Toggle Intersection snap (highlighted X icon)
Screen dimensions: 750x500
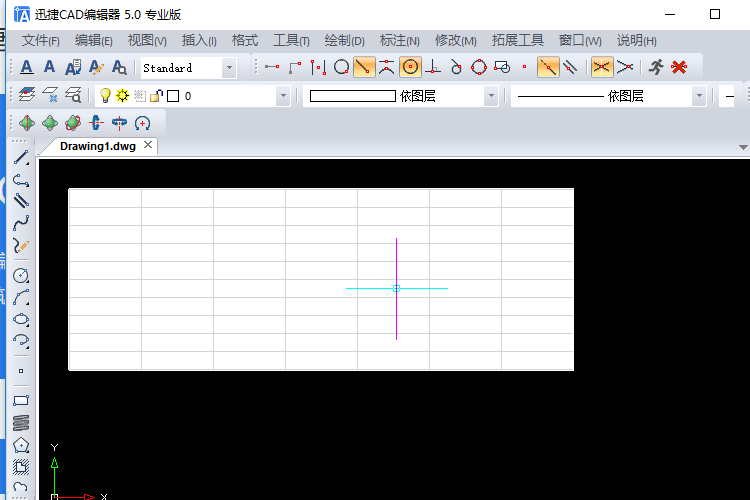point(602,67)
